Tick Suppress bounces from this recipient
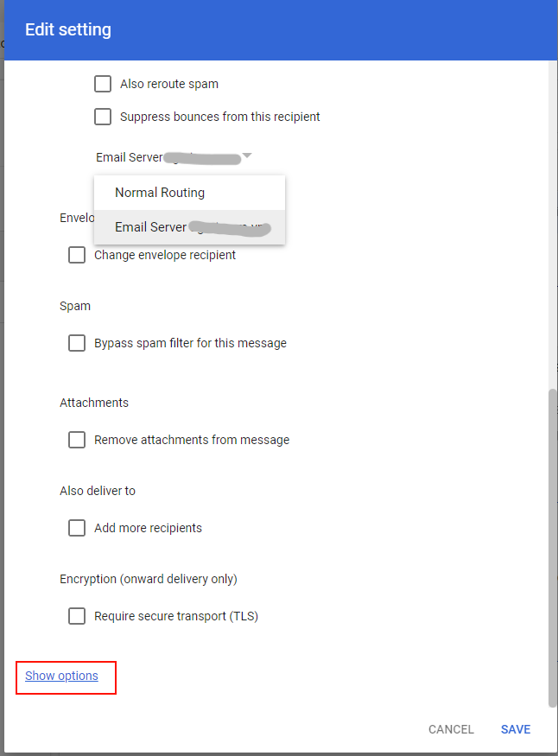Screen dimensions: 558x756 [103, 117]
